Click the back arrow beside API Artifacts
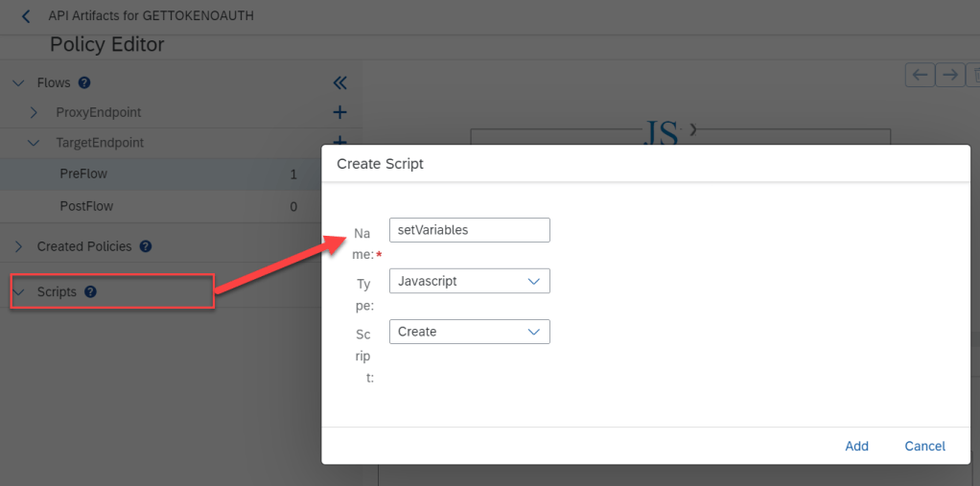Screen dimensions: 980x486 click(x=26, y=16)
